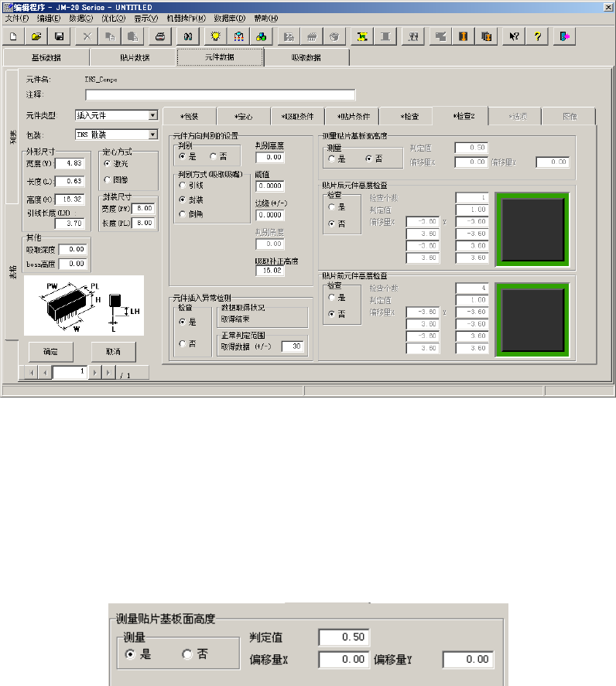Click the 高度(H) value field 18.32
Image resolution: width=616 pixels, height=686 pixels.
pyautogui.click(x=70, y=199)
